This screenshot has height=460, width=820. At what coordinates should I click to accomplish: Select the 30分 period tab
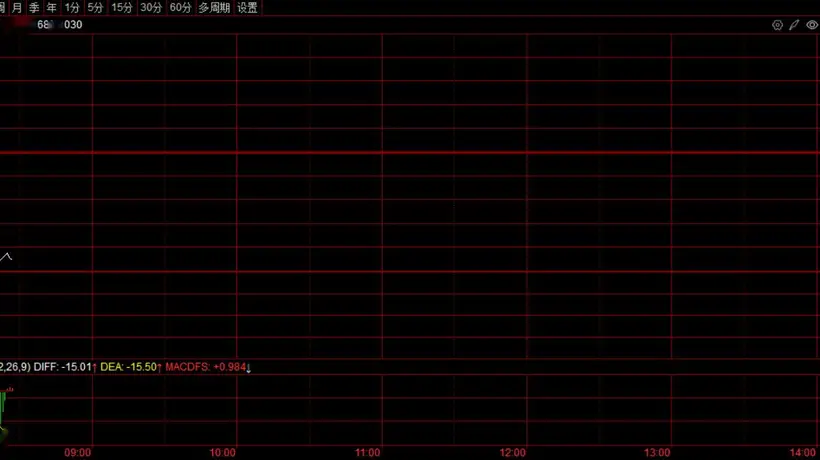click(x=151, y=8)
